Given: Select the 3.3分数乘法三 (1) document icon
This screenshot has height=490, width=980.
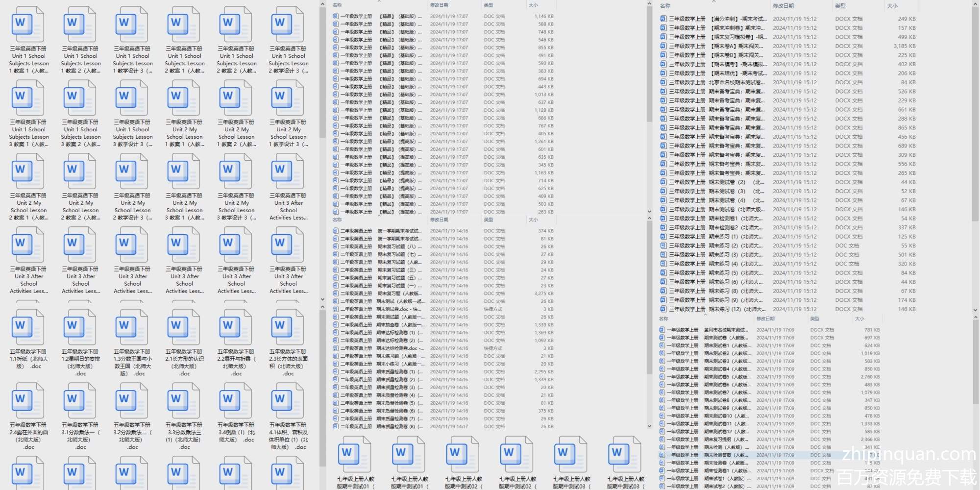Looking at the screenshot, I should [x=183, y=401].
